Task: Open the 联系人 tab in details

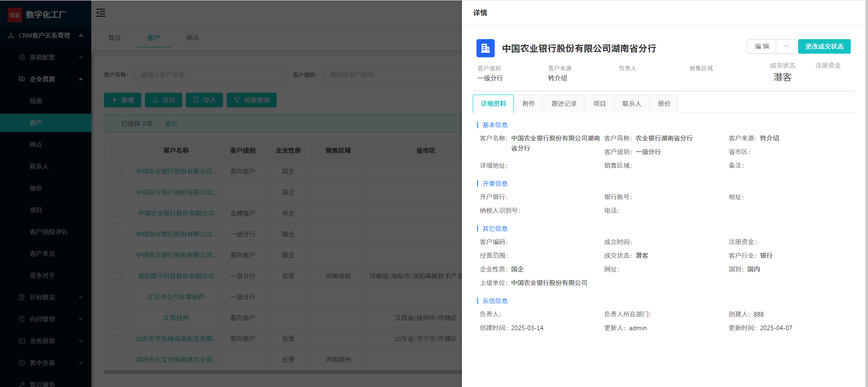Action: click(x=631, y=104)
